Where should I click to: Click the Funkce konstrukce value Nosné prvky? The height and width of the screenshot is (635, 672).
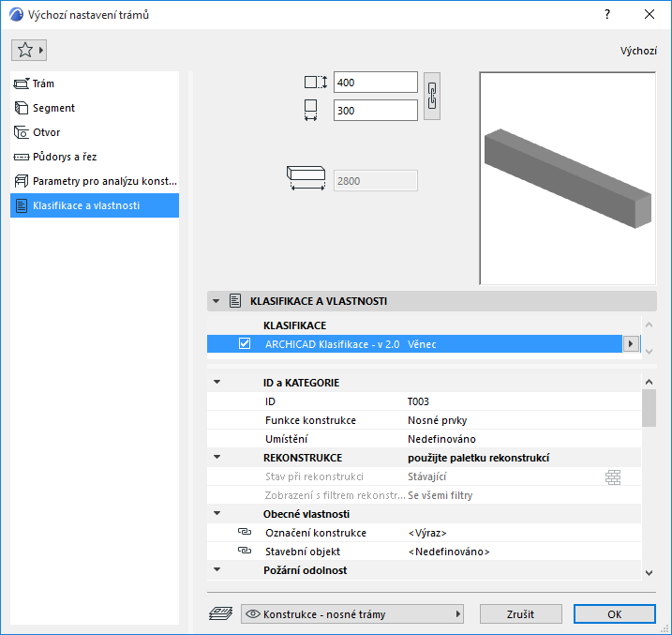coord(437,420)
